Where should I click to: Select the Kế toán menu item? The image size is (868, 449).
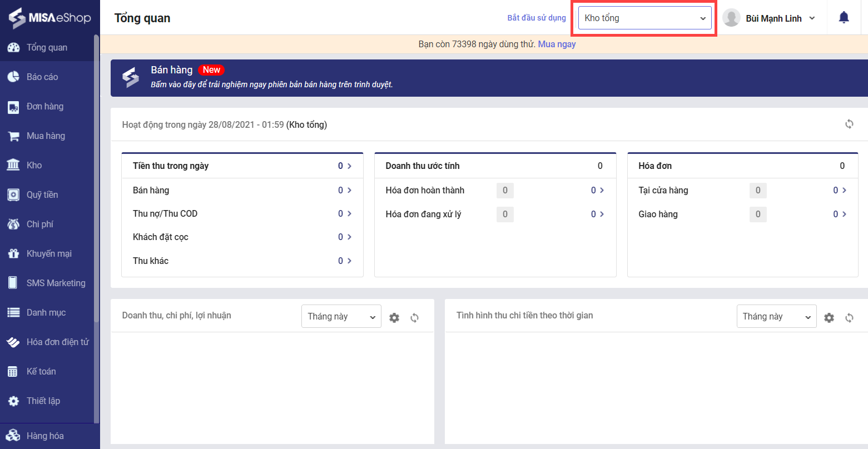(41, 371)
